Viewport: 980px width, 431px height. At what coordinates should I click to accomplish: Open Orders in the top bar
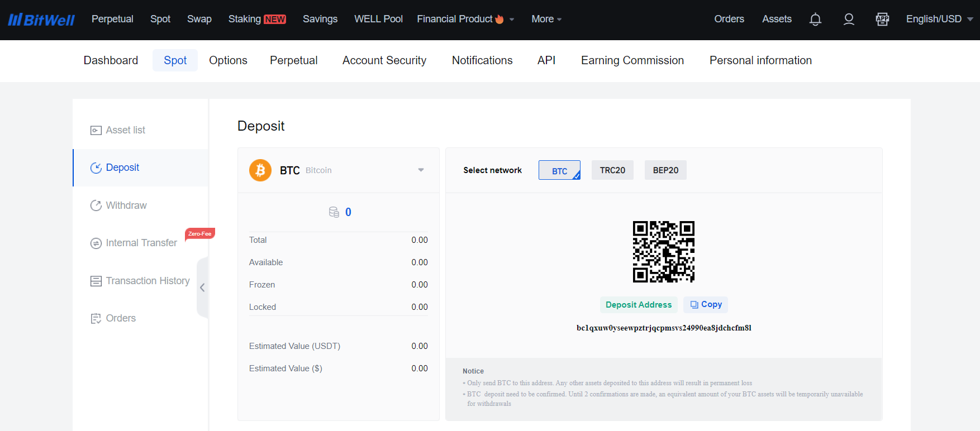click(x=729, y=19)
